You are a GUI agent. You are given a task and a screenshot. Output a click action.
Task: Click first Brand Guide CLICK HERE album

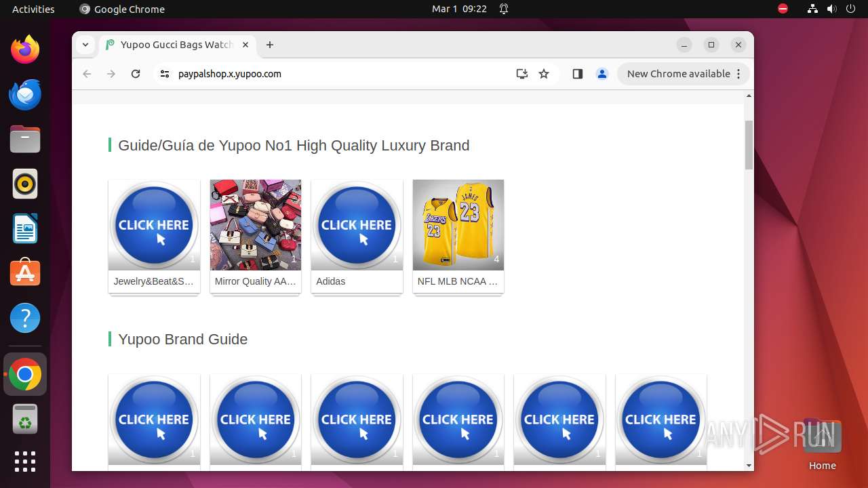[x=154, y=419]
